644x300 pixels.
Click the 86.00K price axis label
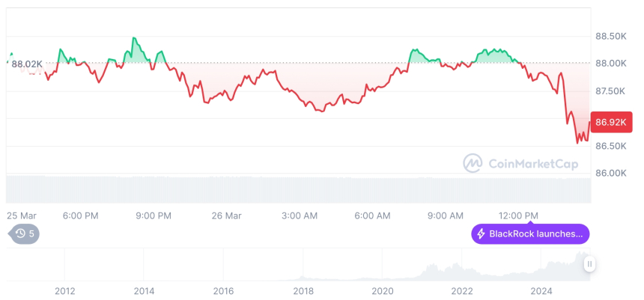point(610,173)
